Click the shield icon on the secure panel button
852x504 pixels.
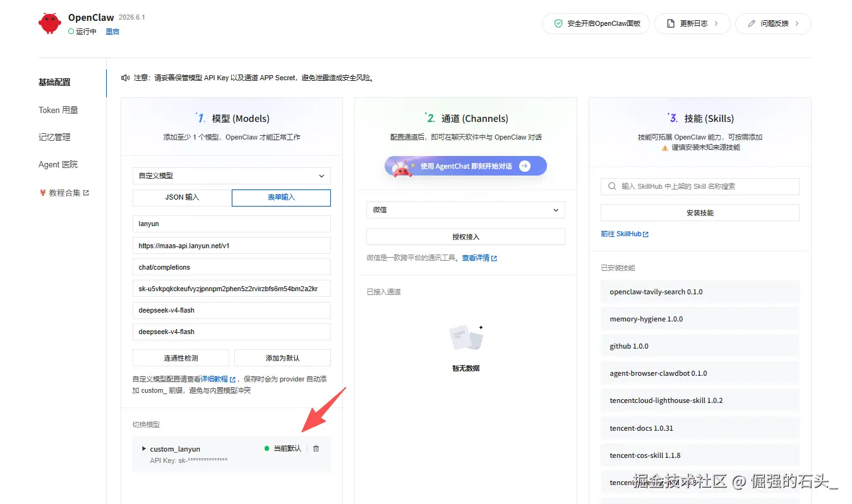(x=558, y=23)
